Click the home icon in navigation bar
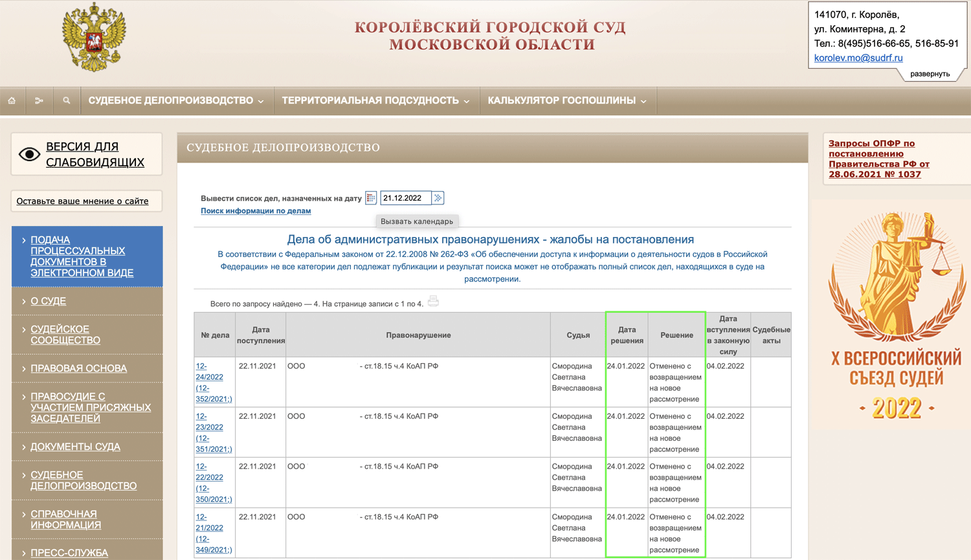971x560 pixels. [x=12, y=100]
